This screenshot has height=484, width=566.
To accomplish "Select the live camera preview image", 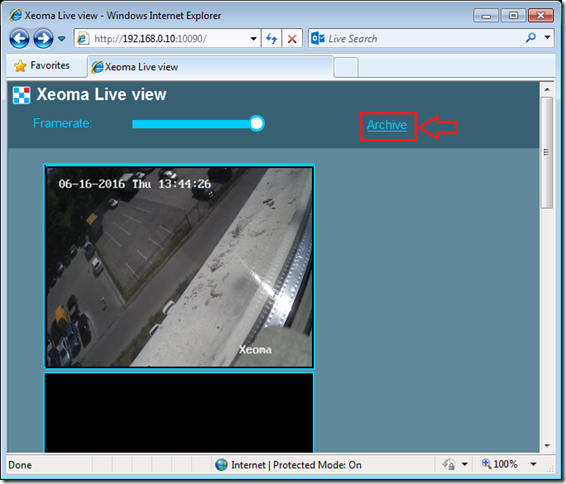I will click(x=179, y=267).
